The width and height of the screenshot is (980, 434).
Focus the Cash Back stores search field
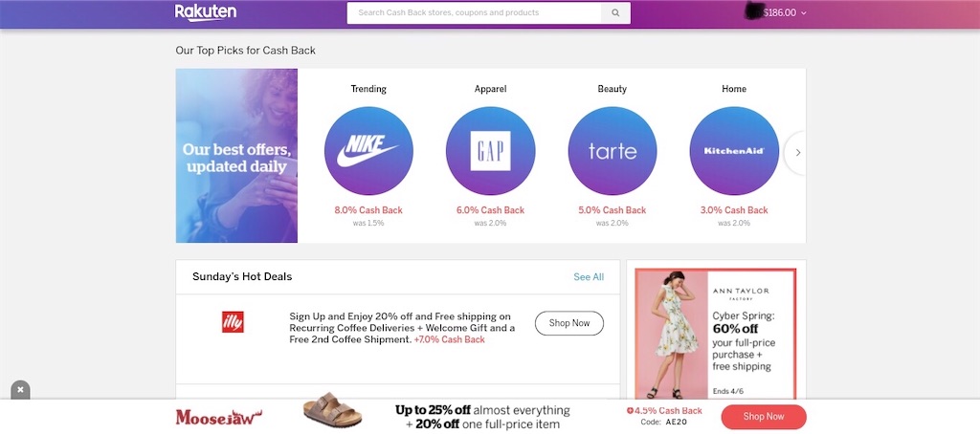tap(475, 12)
